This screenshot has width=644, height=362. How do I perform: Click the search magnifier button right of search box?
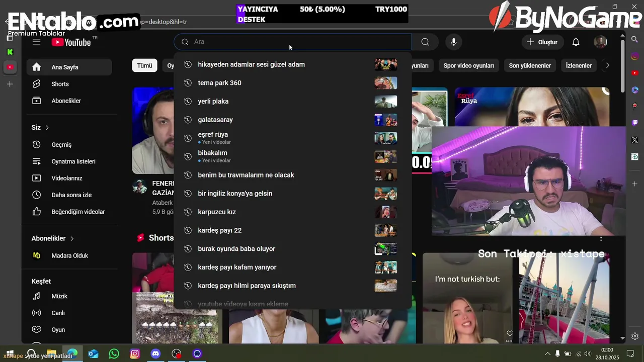pos(425,42)
